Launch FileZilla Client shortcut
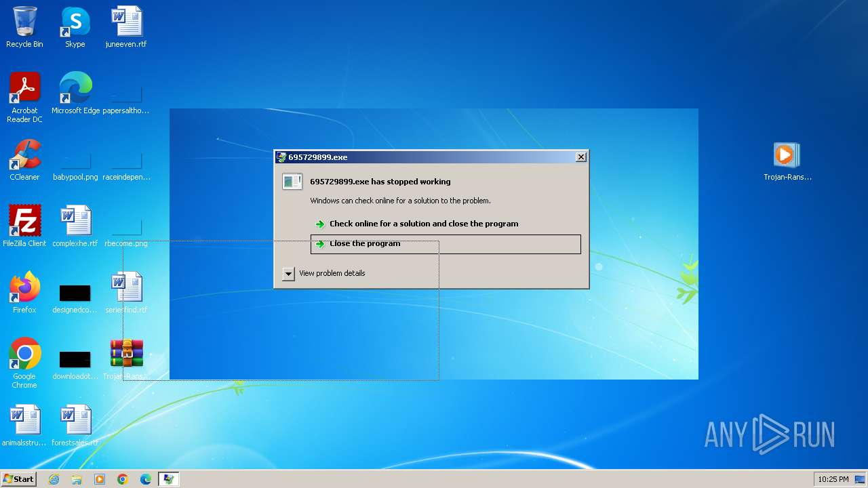Screen dimensions: 868x488 24,226
